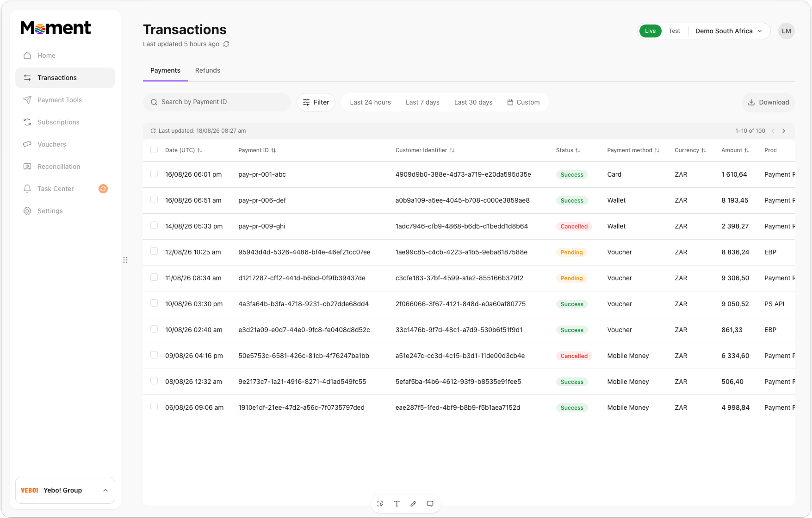Select the text tool in bottom toolbar
Screen dimensions: 812x518
pyautogui.click(x=397, y=504)
